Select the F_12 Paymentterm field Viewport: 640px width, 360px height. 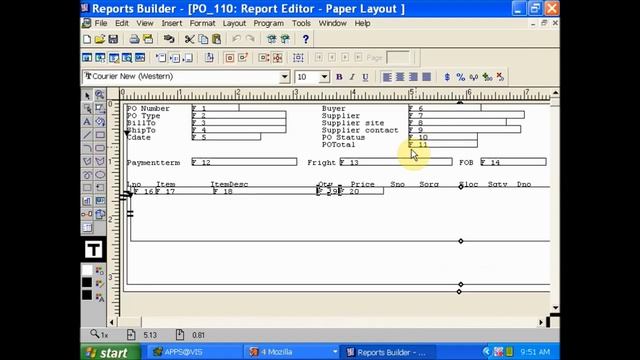(x=244, y=162)
